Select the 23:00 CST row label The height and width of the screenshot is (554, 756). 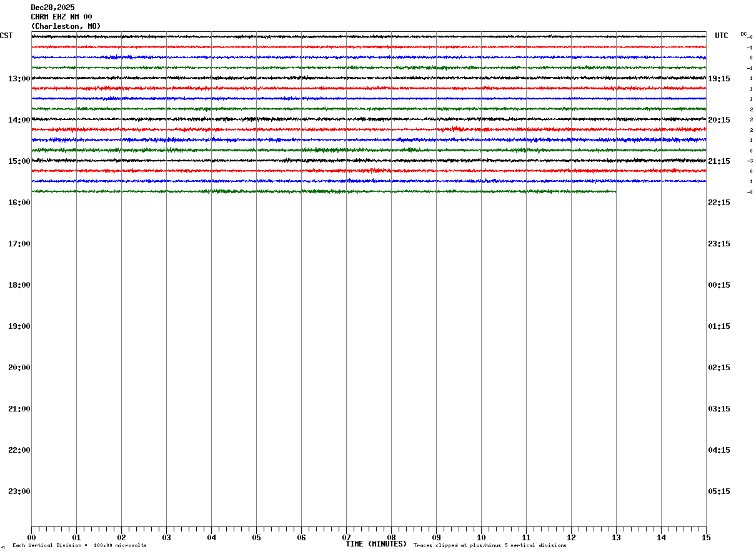(x=19, y=491)
